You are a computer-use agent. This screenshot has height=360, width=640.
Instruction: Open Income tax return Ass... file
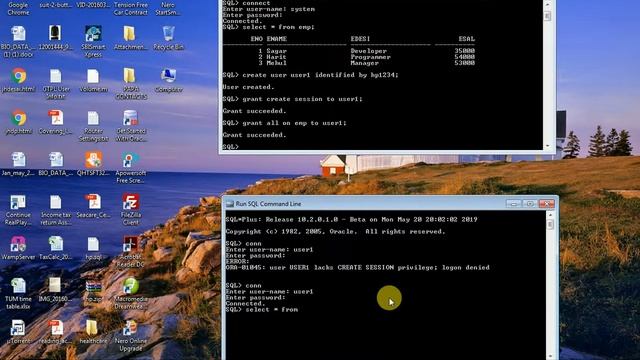(56, 202)
